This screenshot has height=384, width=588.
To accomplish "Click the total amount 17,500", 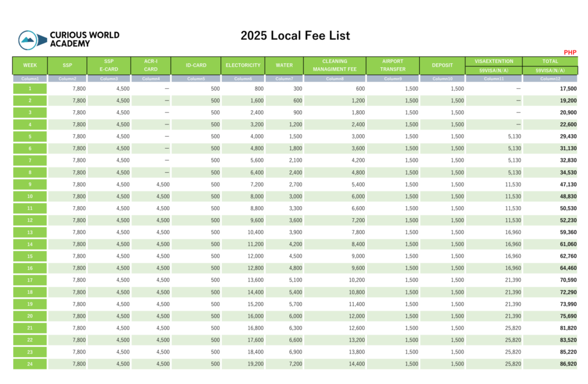I will pyautogui.click(x=568, y=89).
